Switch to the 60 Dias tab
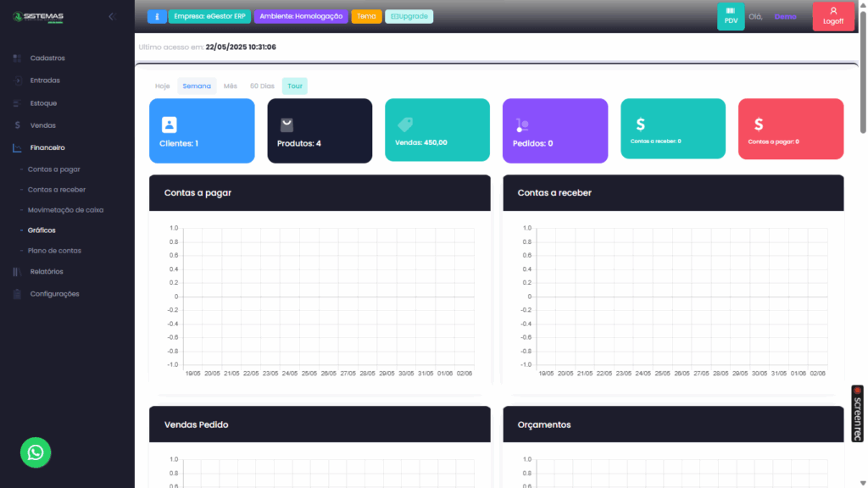868x488 pixels. 262,86
